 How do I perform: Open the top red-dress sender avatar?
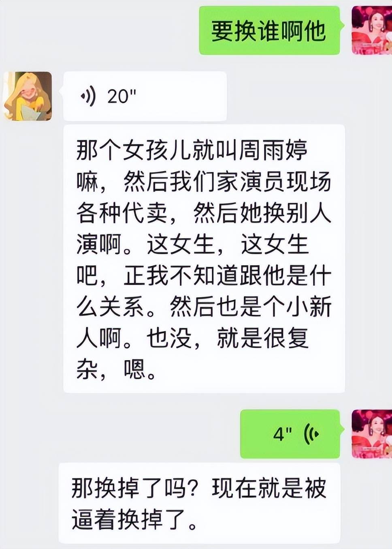pyautogui.click(x=372, y=30)
